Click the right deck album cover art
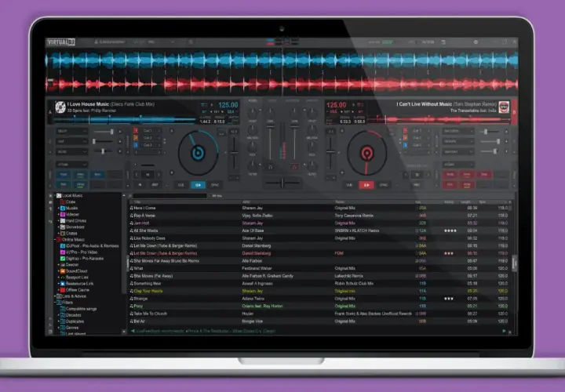The image size is (565, 392). point(504,107)
